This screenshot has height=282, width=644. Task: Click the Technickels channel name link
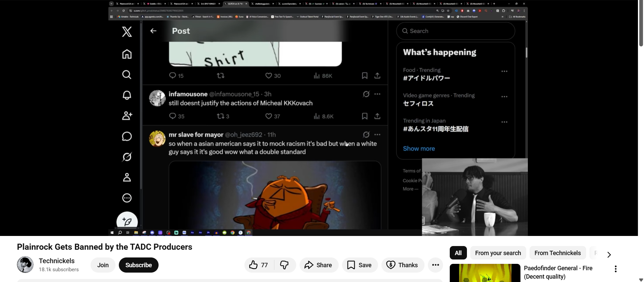(57, 261)
